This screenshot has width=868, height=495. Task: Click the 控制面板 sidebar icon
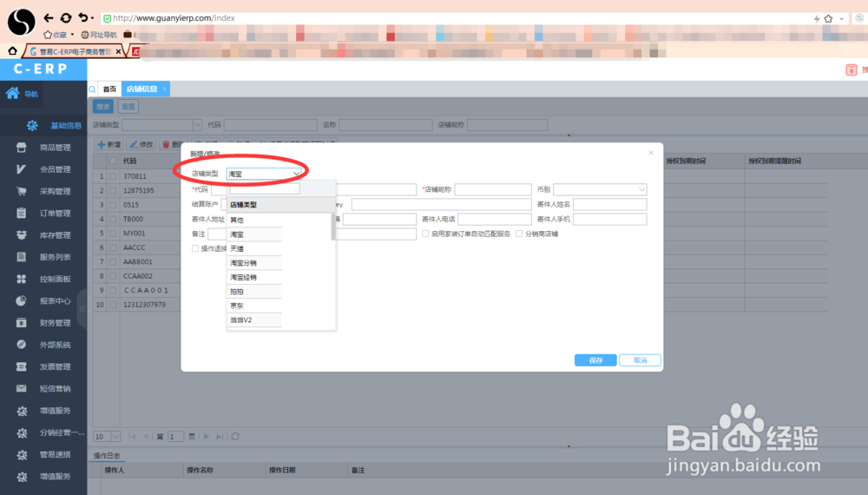[x=21, y=279]
